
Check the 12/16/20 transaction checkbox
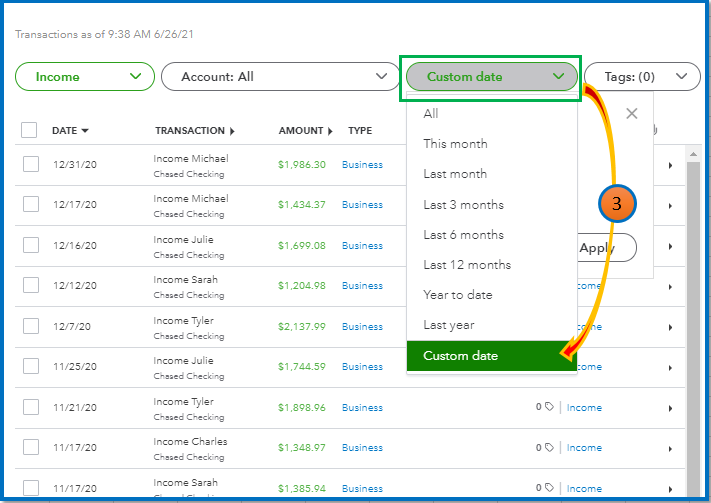[x=31, y=245]
